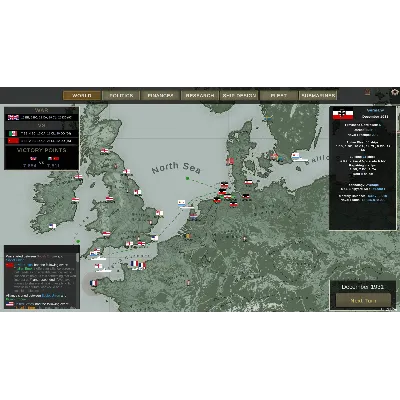Screen dimensions: 400x400
Task: Select the northernmost German flag at the North Sea coast cluster
Action: (x=225, y=184)
